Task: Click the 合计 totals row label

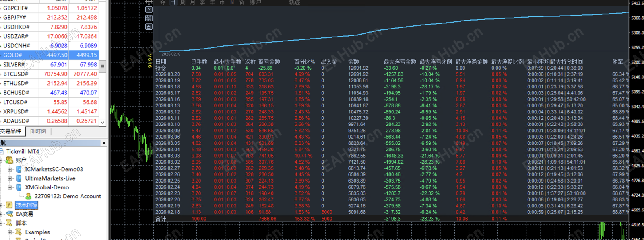Action: (x=161, y=219)
